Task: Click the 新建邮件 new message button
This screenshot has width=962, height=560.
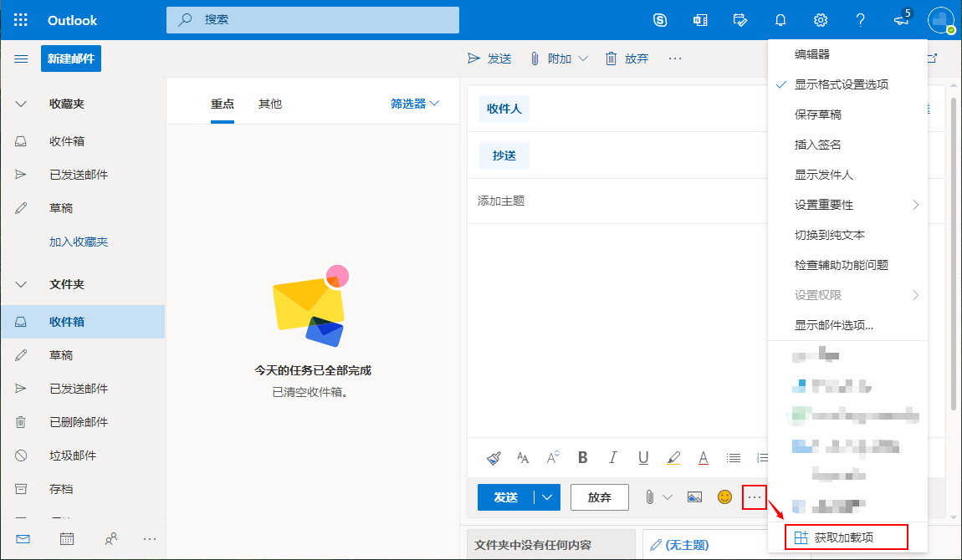Action: click(x=71, y=59)
